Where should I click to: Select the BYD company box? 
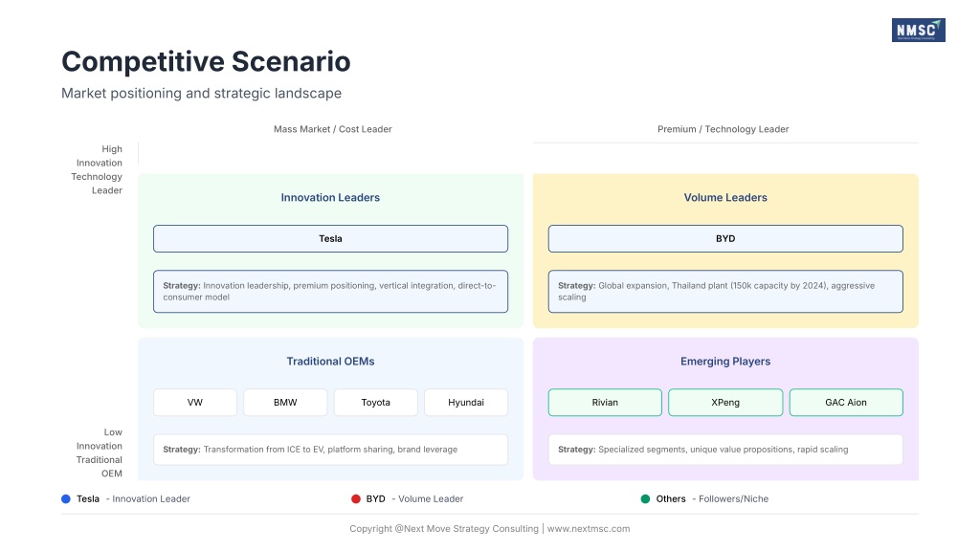click(725, 238)
